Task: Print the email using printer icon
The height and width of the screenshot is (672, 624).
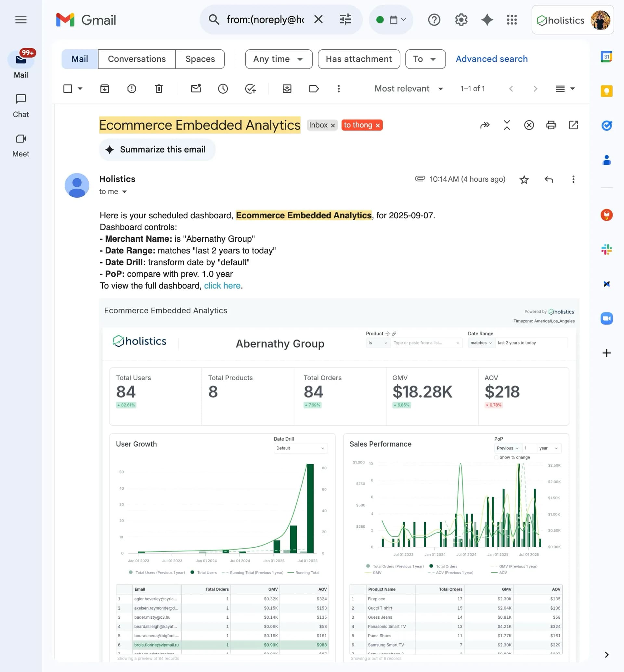Action: tap(551, 125)
